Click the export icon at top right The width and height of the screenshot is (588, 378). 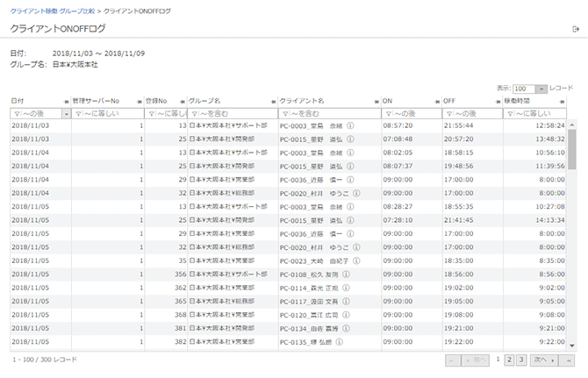tap(575, 30)
